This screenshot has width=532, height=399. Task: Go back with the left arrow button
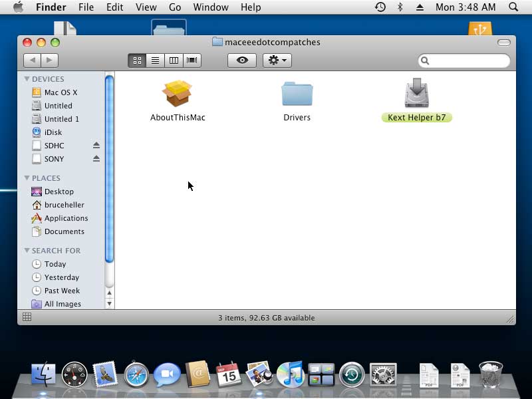pos(32,61)
